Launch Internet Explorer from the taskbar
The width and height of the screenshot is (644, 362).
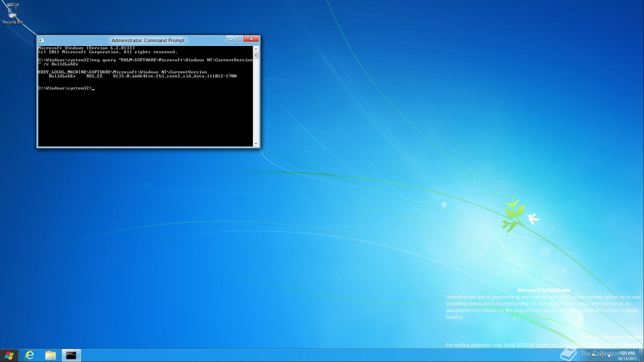(30, 355)
